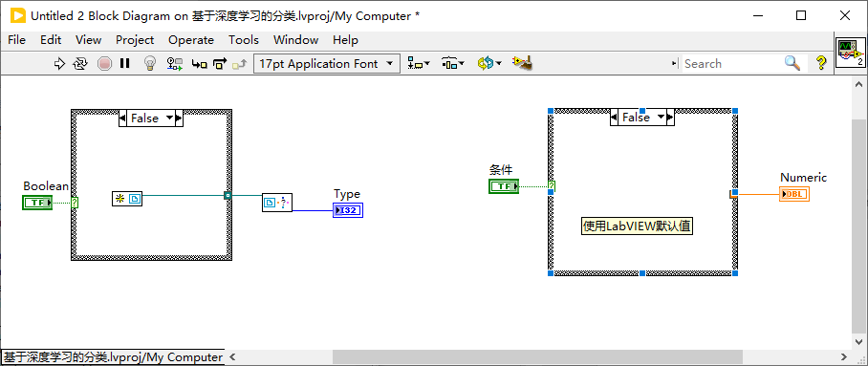This screenshot has width=868, height=366.
Task: Click the Boolean TF terminal
Action: 37,203
